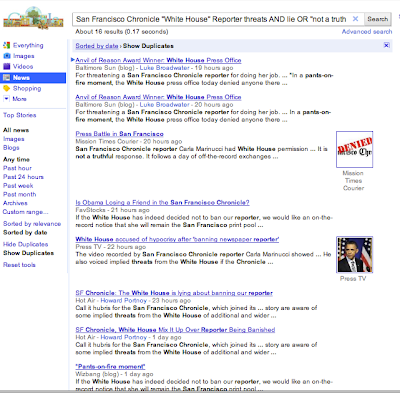Viewport: 400px width, 393px height.
Task: Click the Mission Times Courier caption
Action: [353, 181]
